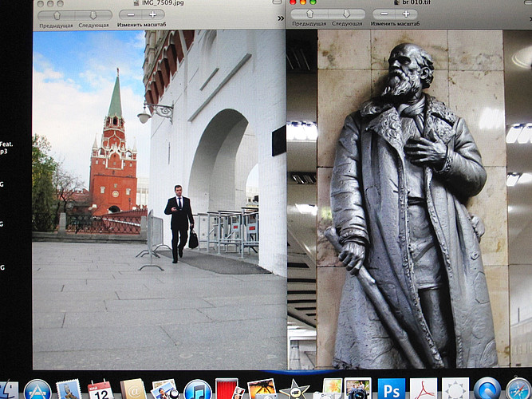Zoom out in the IMG_7509.jpg window

(x=131, y=14)
